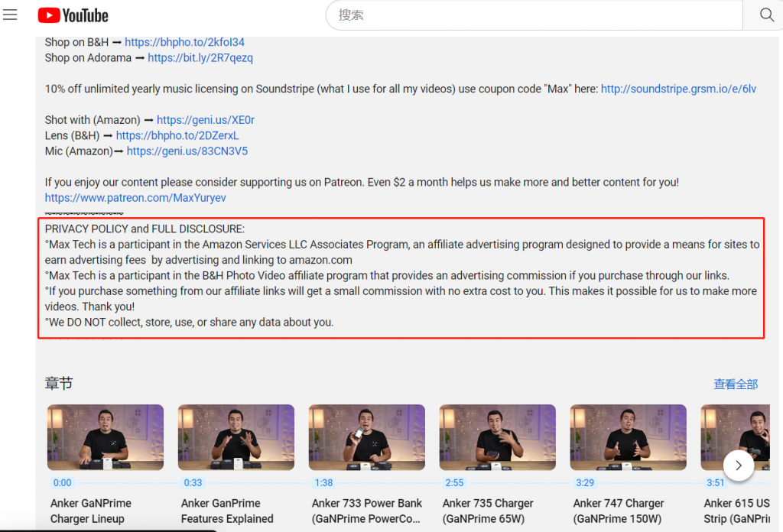
Task: Jump to the 0:33 timestamp
Action: pos(193,483)
